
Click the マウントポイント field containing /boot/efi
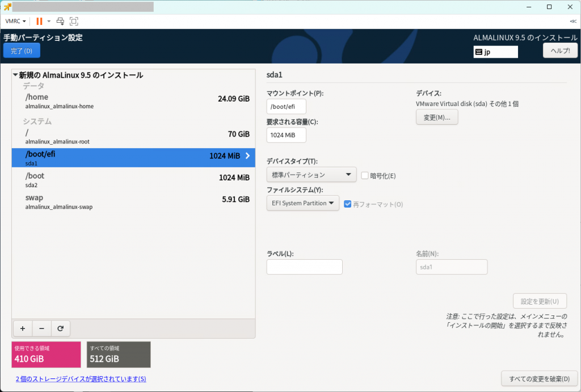(x=286, y=106)
